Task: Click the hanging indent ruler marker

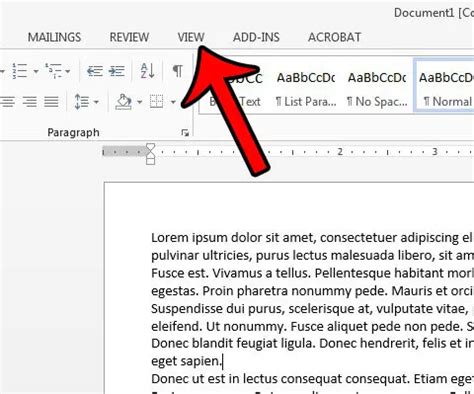Action: [151, 155]
